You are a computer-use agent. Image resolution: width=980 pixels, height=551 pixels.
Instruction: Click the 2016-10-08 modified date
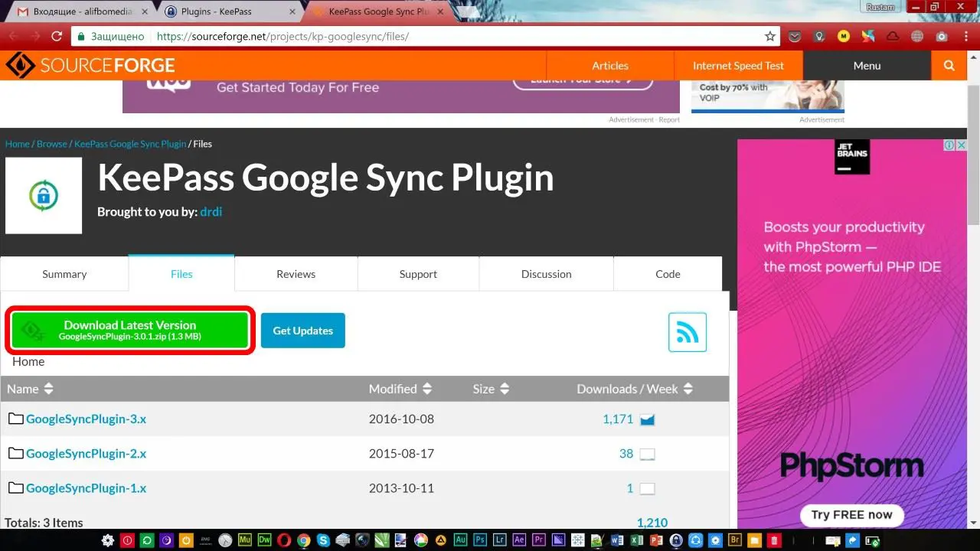point(401,419)
